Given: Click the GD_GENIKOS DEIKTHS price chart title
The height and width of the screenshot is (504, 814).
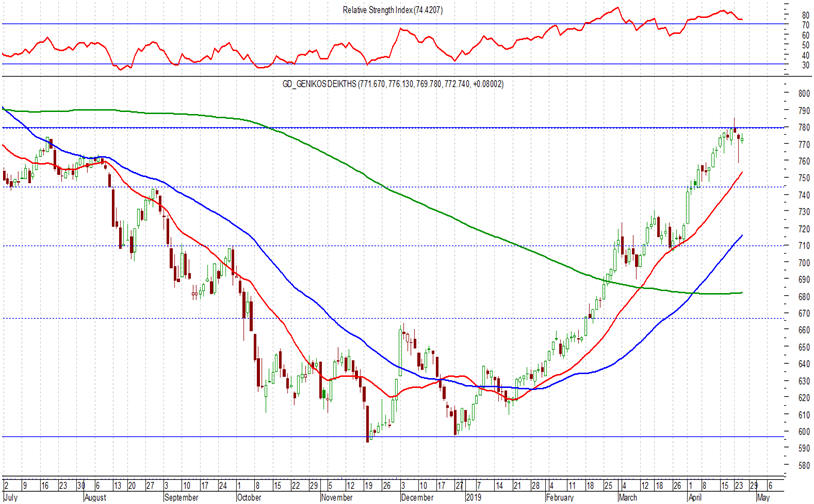Looking at the screenshot, I should (392, 84).
